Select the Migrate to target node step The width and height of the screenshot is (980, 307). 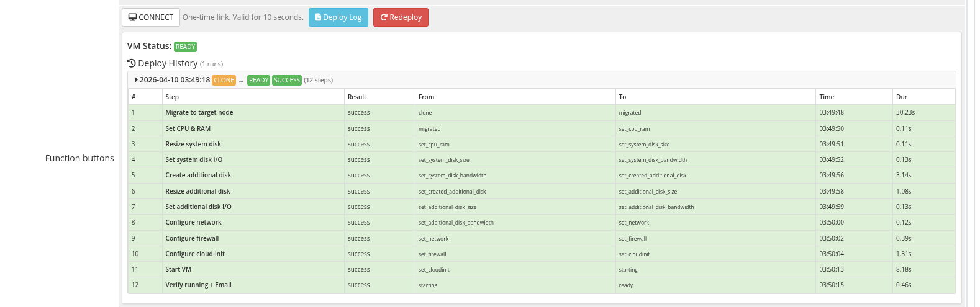tap(199, 113)
